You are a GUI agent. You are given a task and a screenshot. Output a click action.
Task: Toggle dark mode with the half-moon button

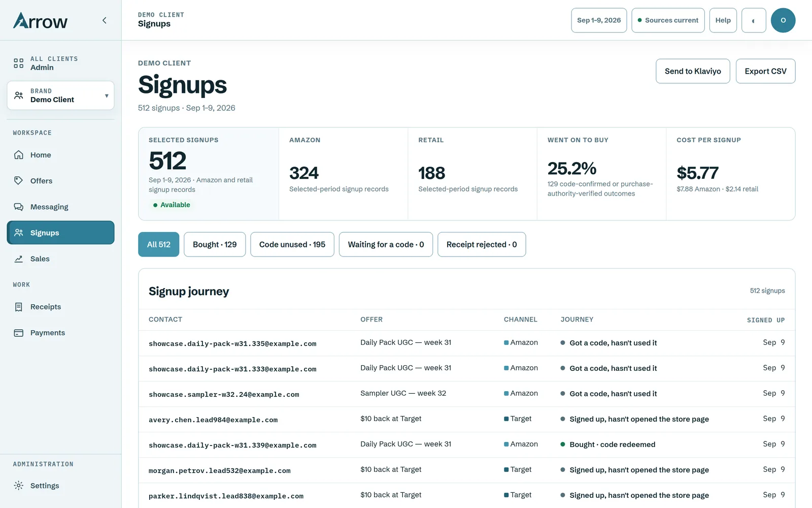(x=754, y=20)
